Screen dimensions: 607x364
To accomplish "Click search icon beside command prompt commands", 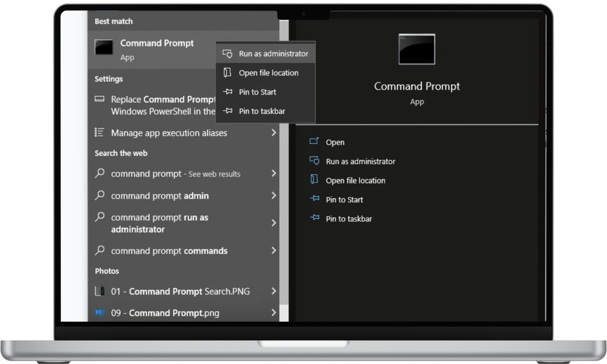I will (100, 250).
